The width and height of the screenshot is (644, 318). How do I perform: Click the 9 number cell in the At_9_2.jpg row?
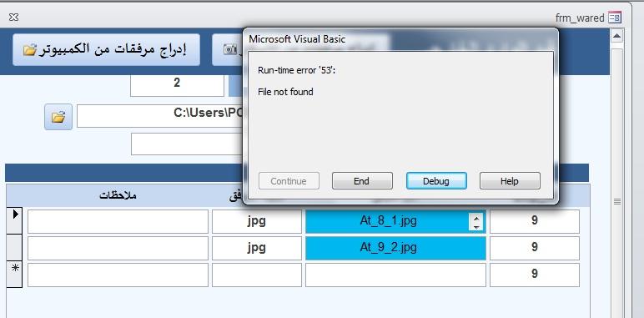[535, 248]
